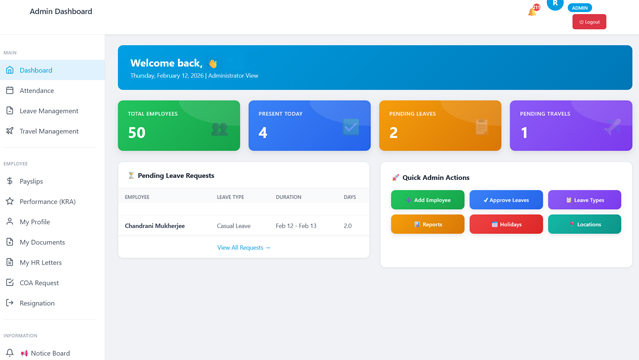Click the Travel Management plane icon

[x=10, y=131]
